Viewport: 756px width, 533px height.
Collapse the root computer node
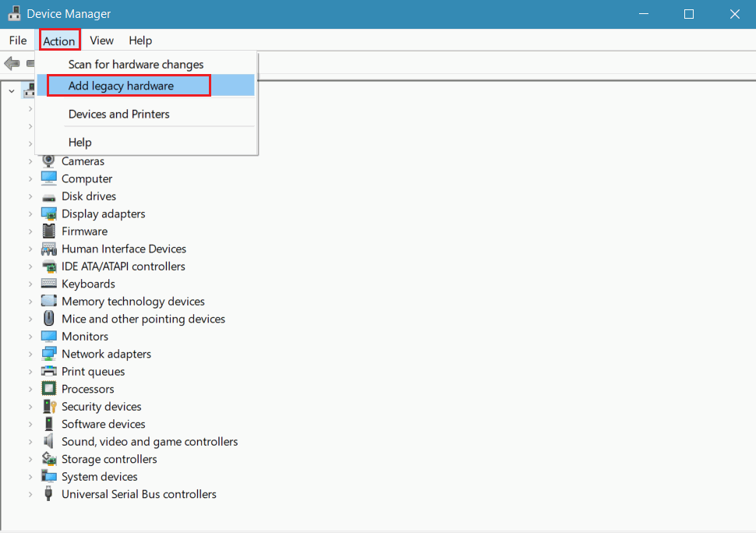11,90
